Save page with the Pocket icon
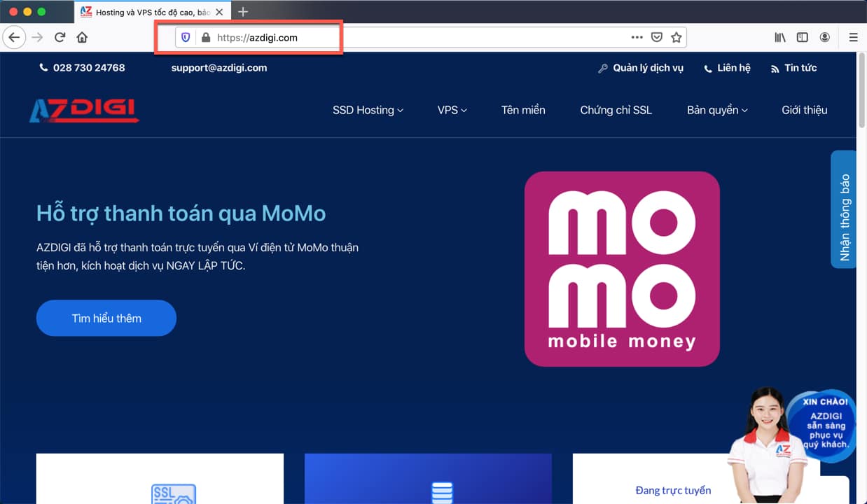Viewport: 867px width, 504px height. click(x=657, y=38)
